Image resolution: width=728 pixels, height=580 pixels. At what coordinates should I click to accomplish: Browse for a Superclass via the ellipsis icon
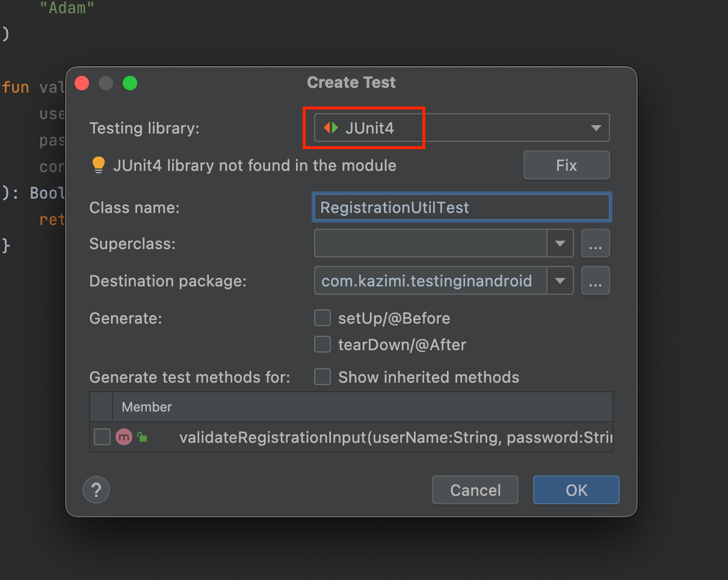click(595, 243)
